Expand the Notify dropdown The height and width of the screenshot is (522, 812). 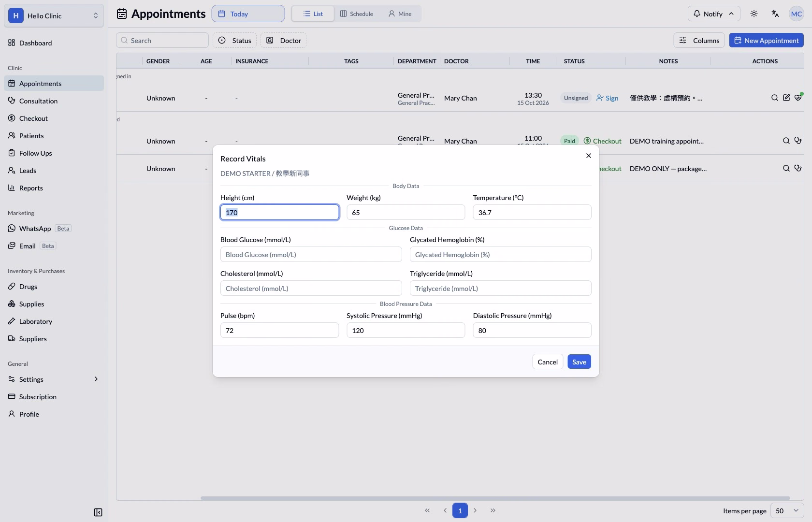714,14
